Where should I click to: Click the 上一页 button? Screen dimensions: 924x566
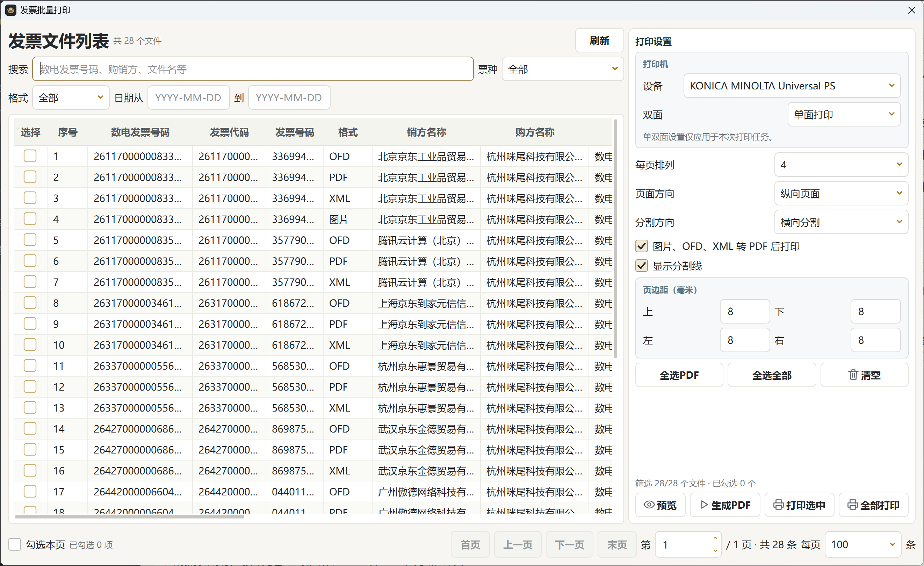pyautogui.click(x=518, y=544)
